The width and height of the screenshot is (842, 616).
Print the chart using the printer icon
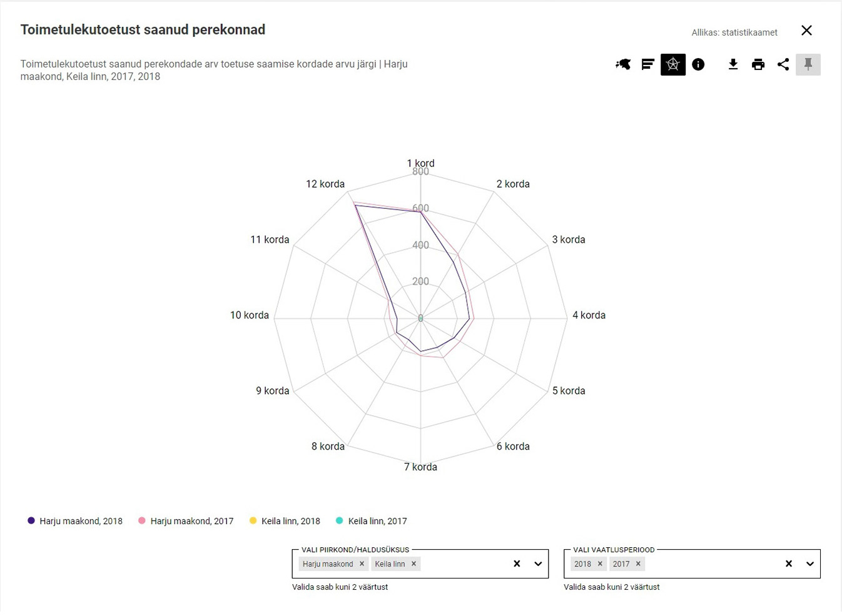click(758, 64)
